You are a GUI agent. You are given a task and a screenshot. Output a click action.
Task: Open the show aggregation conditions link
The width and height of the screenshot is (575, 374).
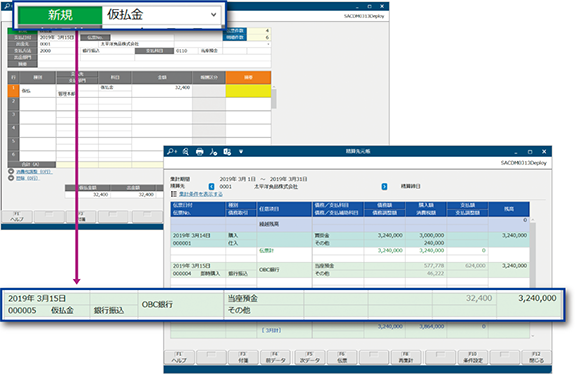point(201,194)
